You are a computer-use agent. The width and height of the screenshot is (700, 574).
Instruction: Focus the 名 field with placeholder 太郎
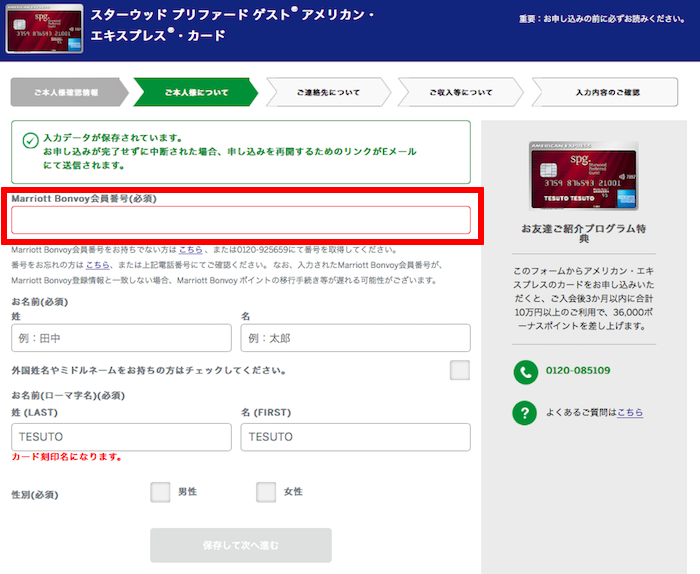pyautogui.click(x=355, y=338)
